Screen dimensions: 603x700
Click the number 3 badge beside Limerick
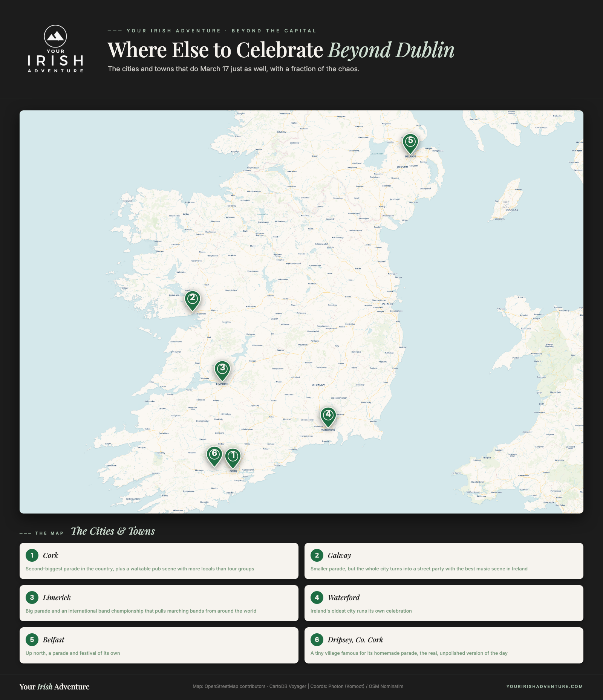(x=32, y=597)
